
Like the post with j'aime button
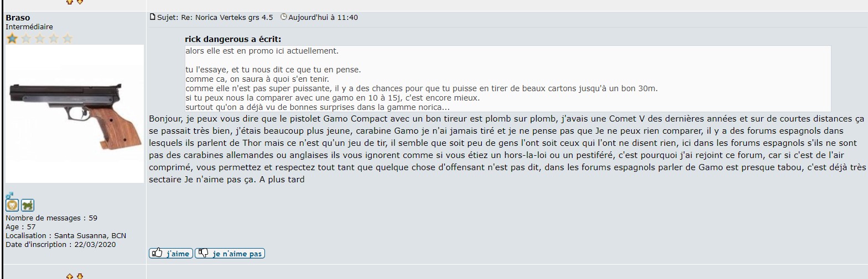pyautogui.click(x=171, y=254)
